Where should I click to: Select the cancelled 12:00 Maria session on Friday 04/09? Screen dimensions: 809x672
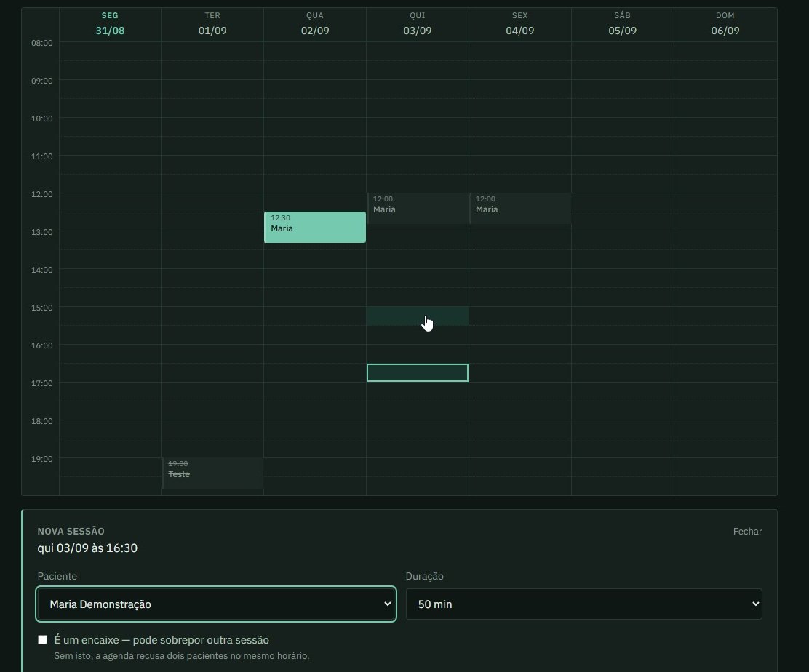point(520,208)
